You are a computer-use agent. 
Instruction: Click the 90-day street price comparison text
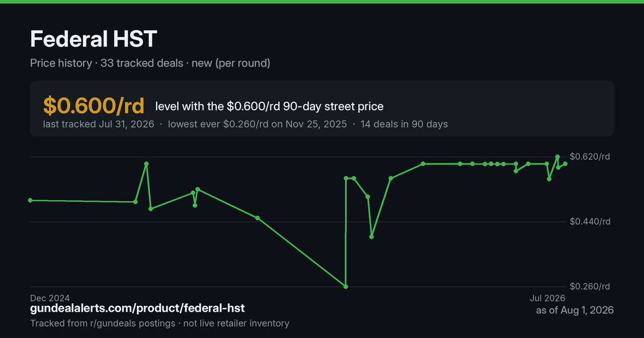tap(269, 107)
